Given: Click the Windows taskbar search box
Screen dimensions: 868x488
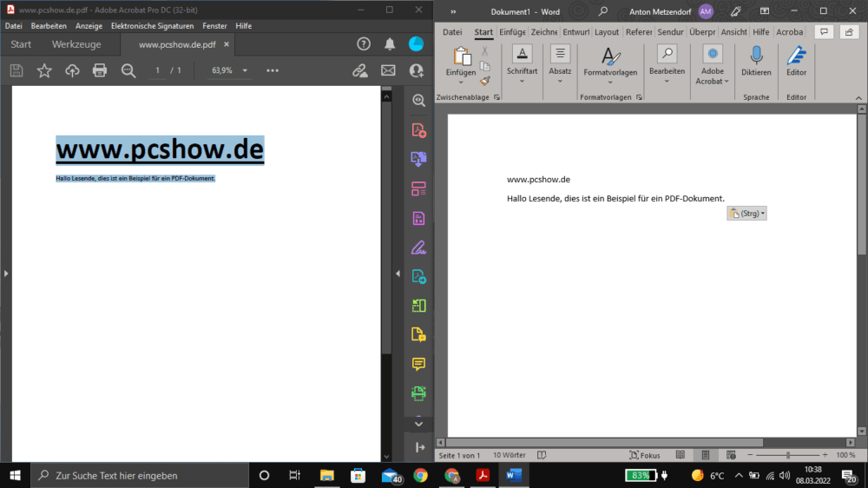Looking at the screenshot, I should [x=140, y=475].
